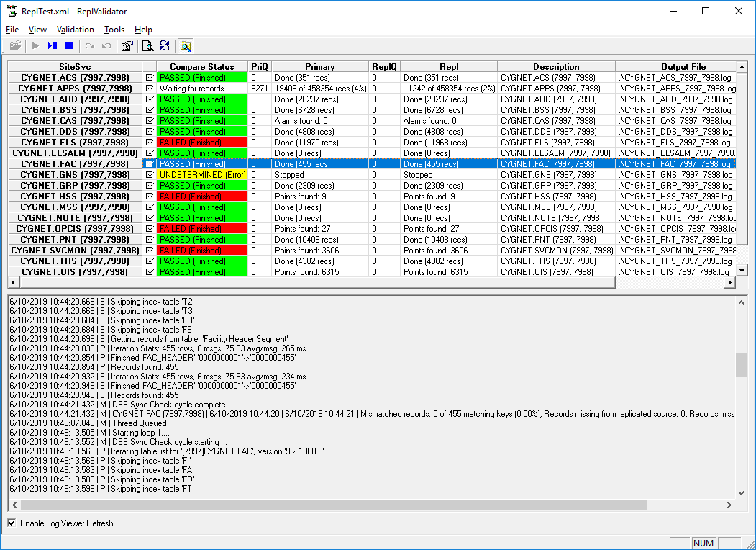Click '19409 of 458354 recs (4%)' cell
Viewport: 756px width, 550px height.
pyautogui.click(x=320, y=89)
